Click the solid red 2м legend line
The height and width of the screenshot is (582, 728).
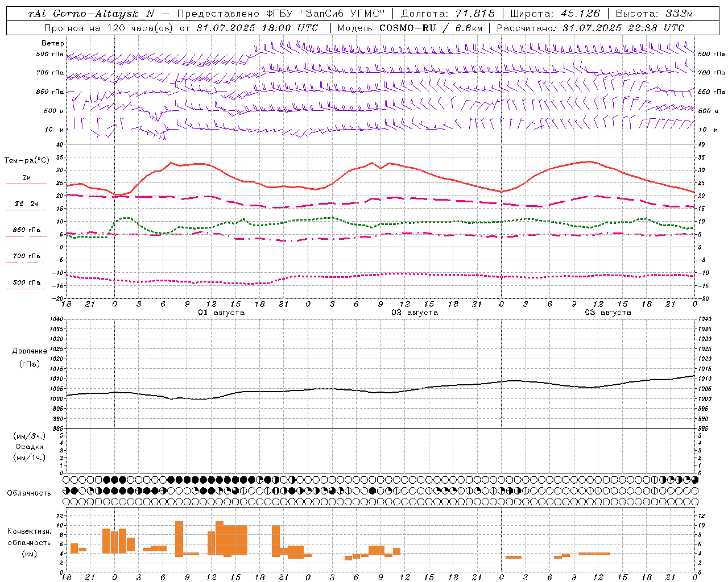(x=26, y=184)
